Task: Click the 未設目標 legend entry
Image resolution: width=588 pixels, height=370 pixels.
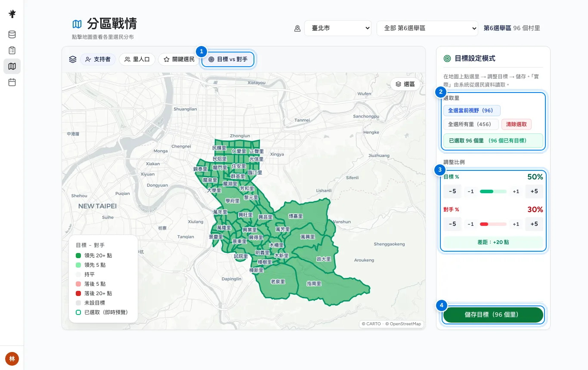Action: [x=90, y=303]
